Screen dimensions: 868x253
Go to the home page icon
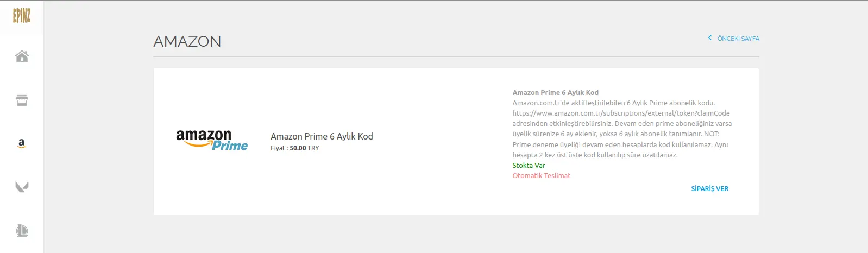(x=22, y=56)
